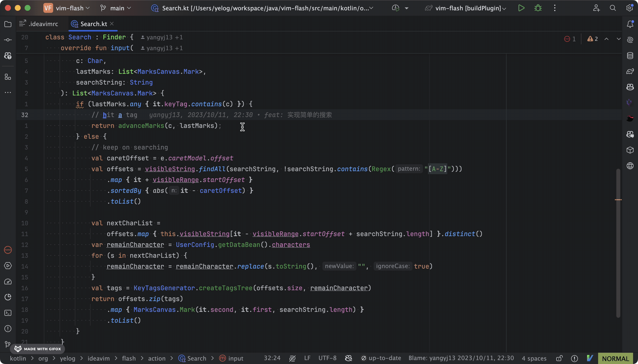Image resolution: width=638 pixels, height=364 pixels.
Task: Open the Terminal tool window
Action: [8, 313]
